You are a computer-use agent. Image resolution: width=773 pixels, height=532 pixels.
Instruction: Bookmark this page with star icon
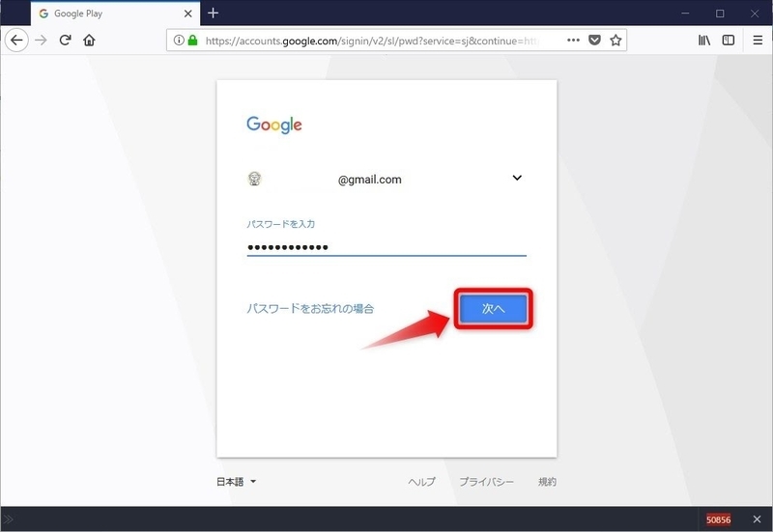[616, 41]
